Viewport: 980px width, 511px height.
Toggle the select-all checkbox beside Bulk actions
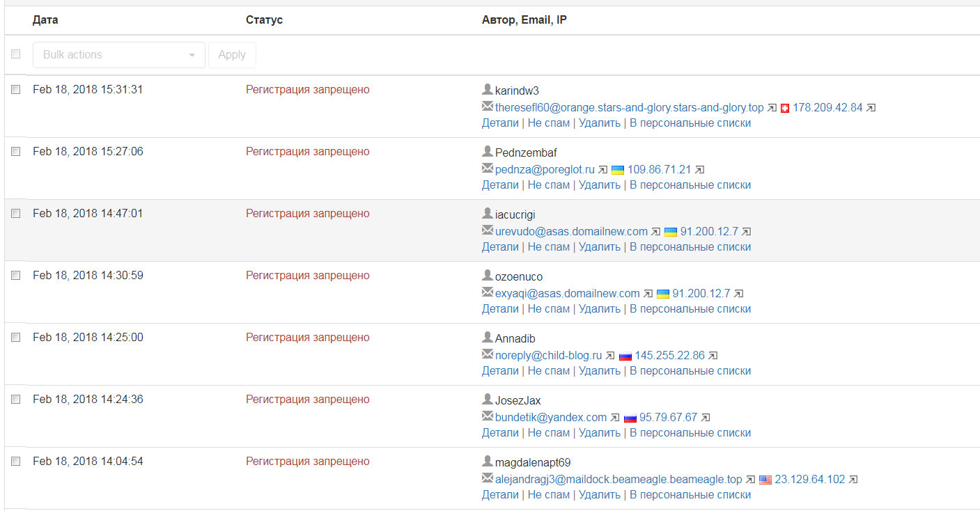(16, 54)
